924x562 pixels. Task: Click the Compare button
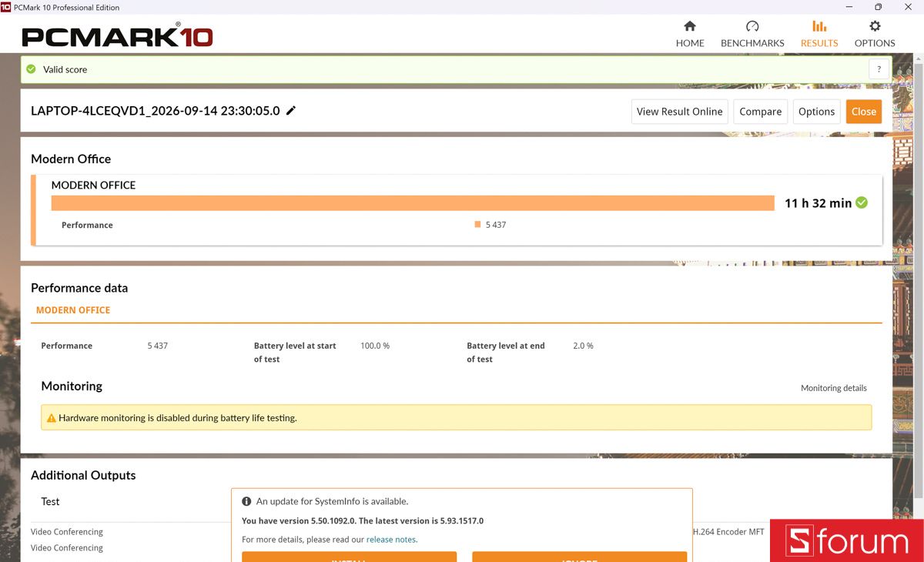(761, 112)
